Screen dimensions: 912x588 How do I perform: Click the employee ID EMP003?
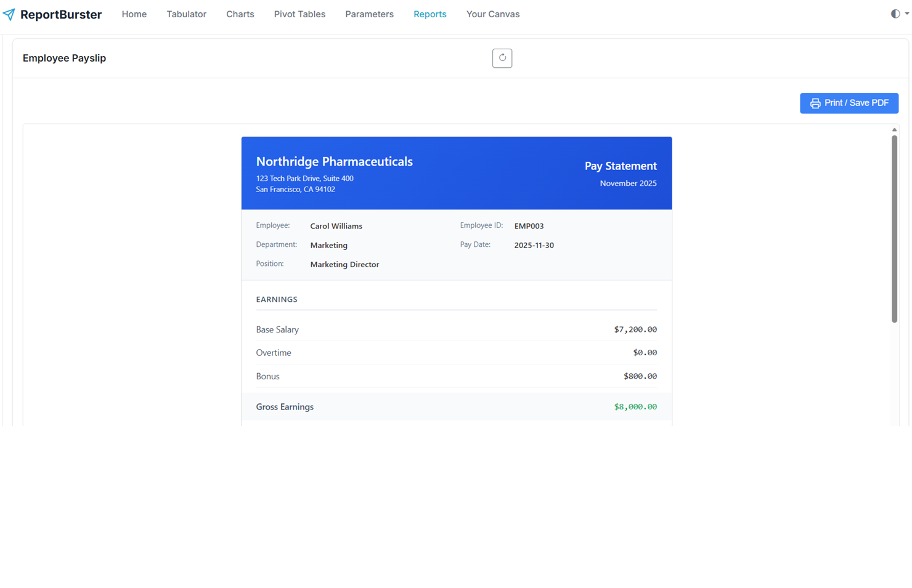click(529, 226)
